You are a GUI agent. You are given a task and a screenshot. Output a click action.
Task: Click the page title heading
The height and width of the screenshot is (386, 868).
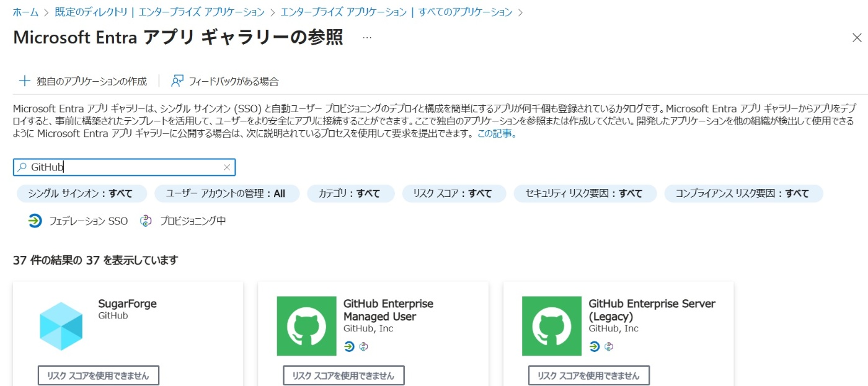point(178,38)
